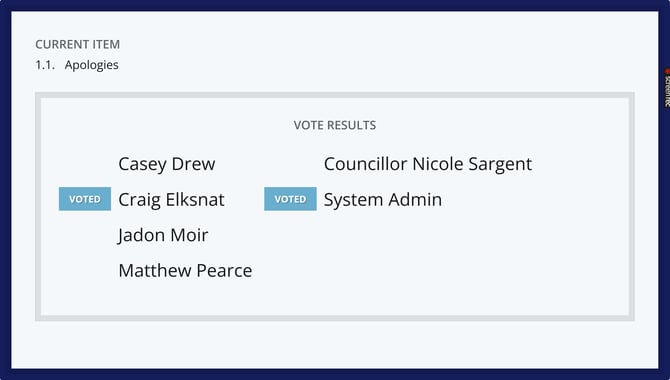This screenshot has height=380, width=670.
Task: Click the grey border of the vote results panel
Action: tap(335, 95)
